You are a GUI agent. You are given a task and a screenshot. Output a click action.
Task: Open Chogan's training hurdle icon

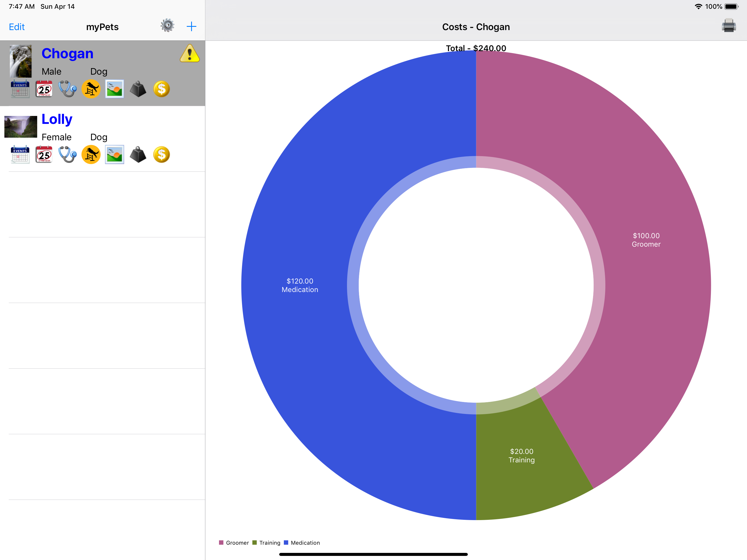tap(91, 89)
